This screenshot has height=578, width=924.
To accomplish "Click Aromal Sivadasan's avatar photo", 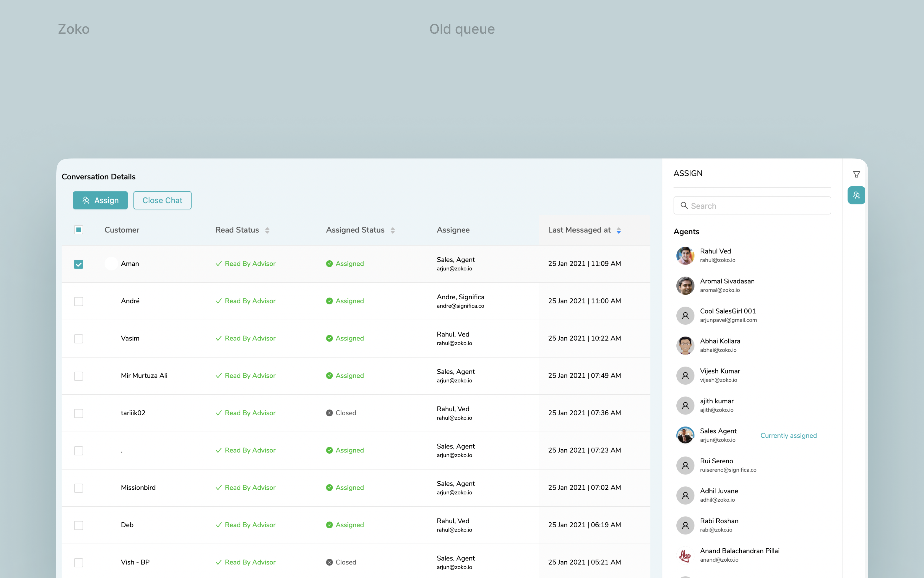I will click(685, 286).
